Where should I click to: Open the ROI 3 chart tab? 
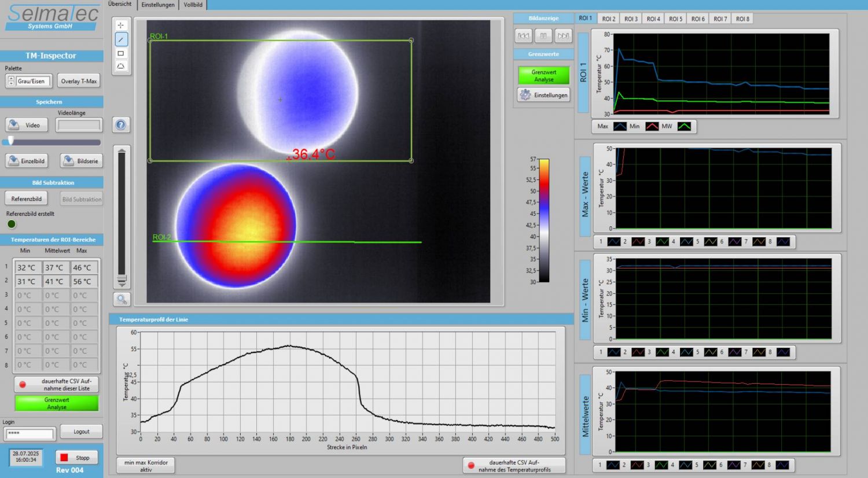(631, 19)
